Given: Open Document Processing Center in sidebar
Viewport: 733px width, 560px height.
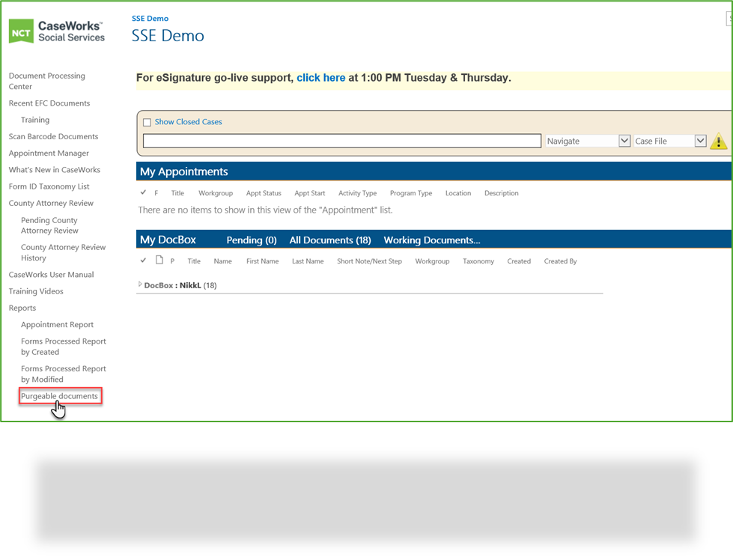Looking at the screenshot, I should click(x=46, y=81).
